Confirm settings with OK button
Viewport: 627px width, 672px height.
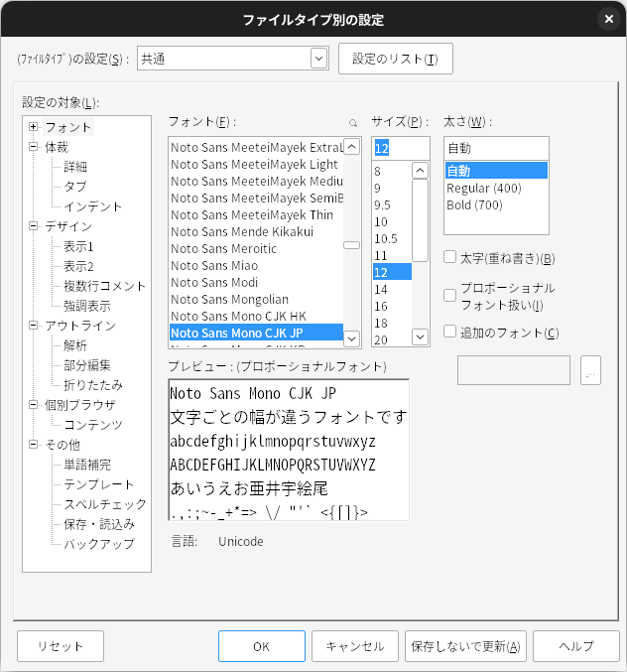(x=262, y=646)
